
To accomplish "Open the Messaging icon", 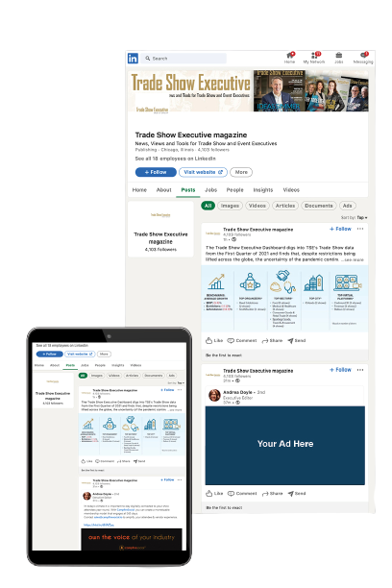I will coord(363,58).
